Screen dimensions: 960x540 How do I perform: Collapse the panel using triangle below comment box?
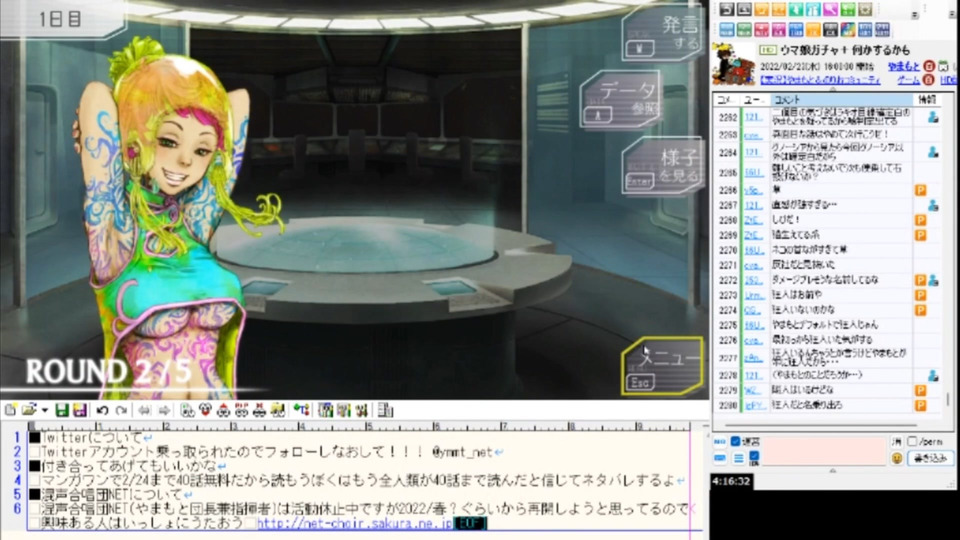coord(833,471)
